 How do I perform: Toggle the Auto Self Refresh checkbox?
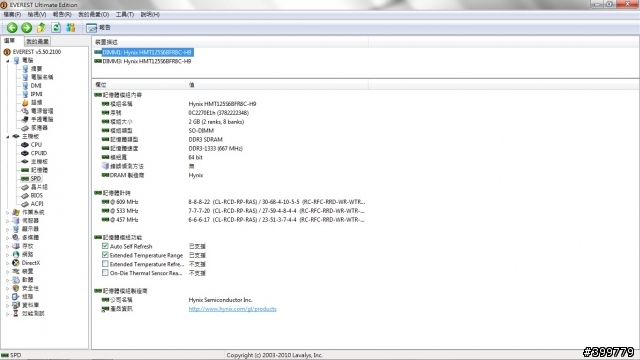pyautogui.click(x=105, y=246)
